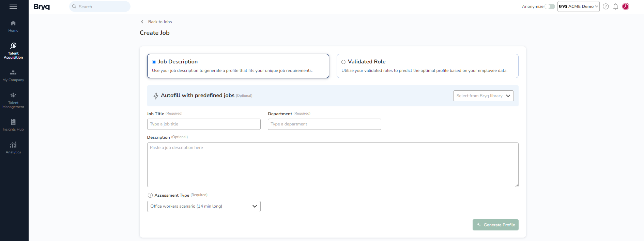Open the hamburger menu icon
Screen dimensions: 644x241
[13, 7]
